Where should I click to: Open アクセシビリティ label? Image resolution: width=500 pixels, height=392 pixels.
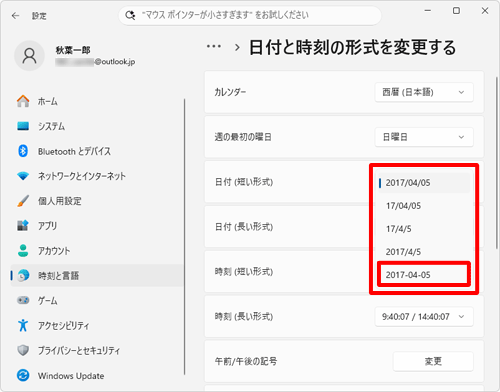click(63, 326)
